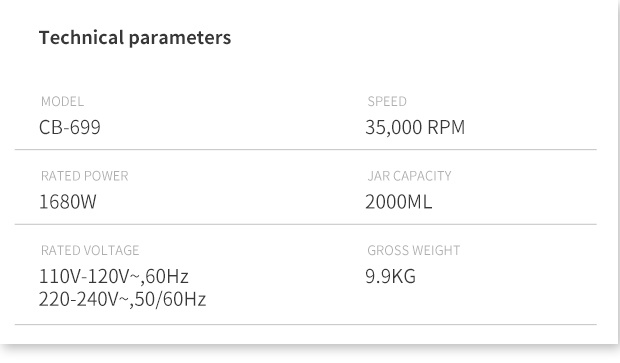
Task: Click the 110V-120V~,60Hz voltage line
Action: [x=113, y=276]
